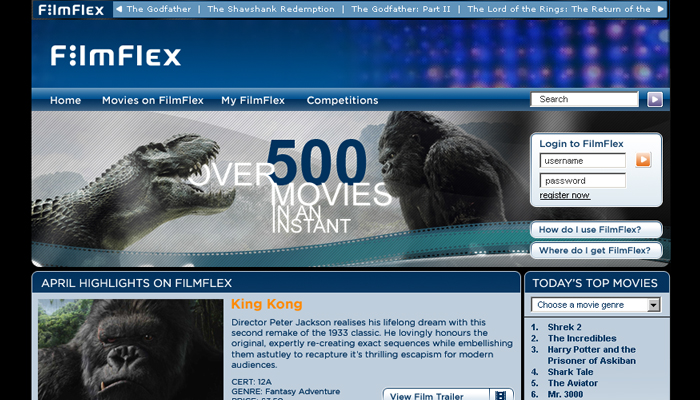Click into the Search field
Screen dimensions: 700x400
[x=584, y=99]
